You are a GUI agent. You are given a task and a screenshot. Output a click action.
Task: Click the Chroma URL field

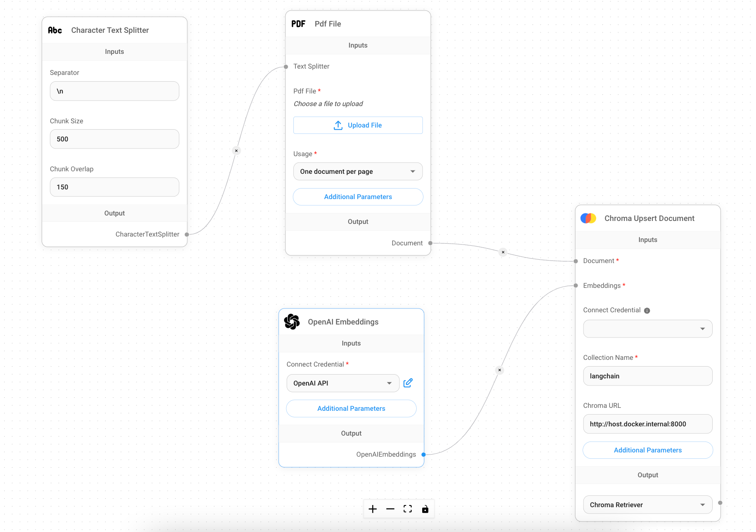pos(648,424)
